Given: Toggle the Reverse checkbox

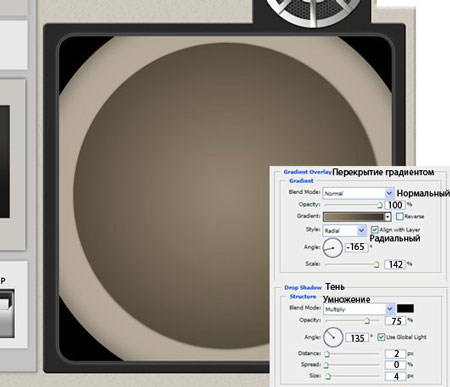Looking at the screenshot, I should (x=400, y=216).
